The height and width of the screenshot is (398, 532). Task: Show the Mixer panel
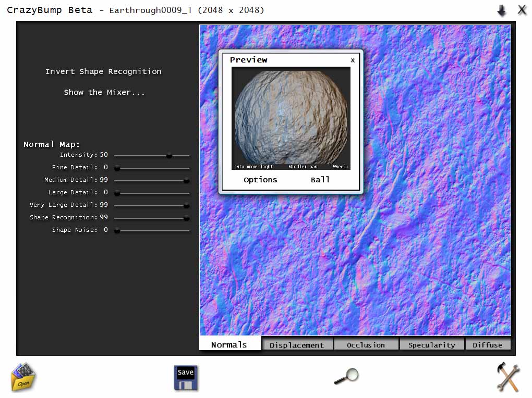click(104, 92)
